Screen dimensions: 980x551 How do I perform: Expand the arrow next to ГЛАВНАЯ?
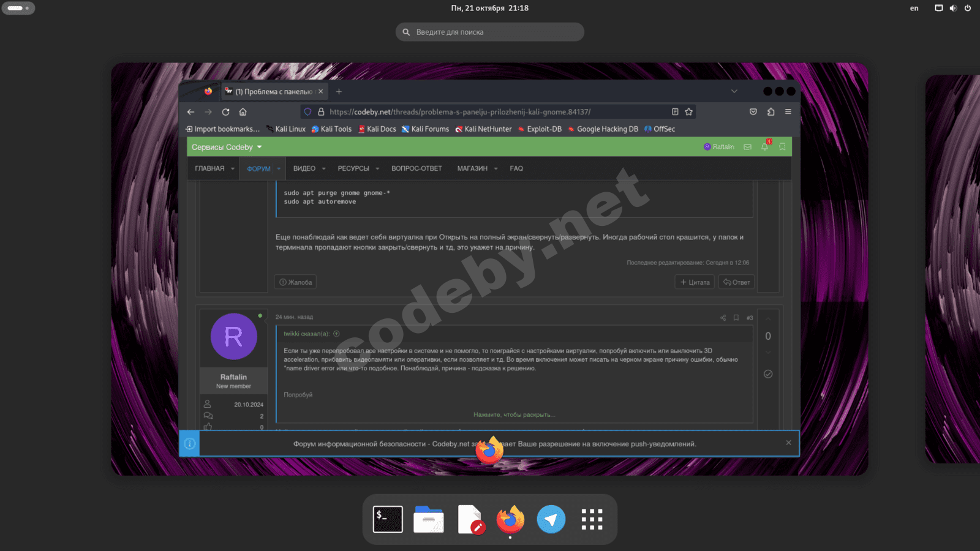pos(233,169)
